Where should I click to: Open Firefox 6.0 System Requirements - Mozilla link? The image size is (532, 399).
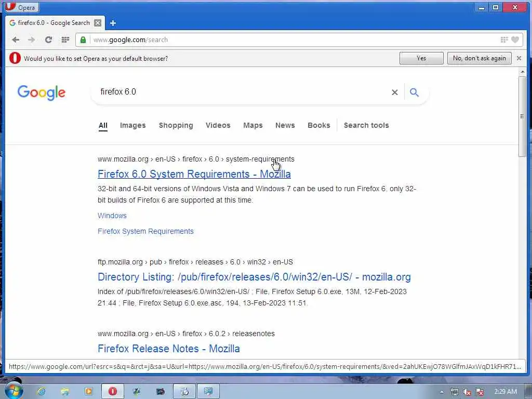point(194,174)
